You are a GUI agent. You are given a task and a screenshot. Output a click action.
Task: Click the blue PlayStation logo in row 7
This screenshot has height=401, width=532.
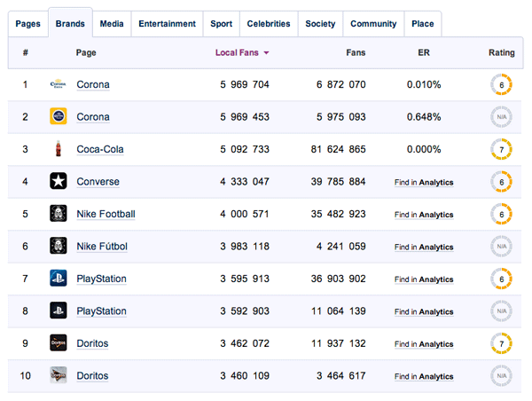[58, 278]
